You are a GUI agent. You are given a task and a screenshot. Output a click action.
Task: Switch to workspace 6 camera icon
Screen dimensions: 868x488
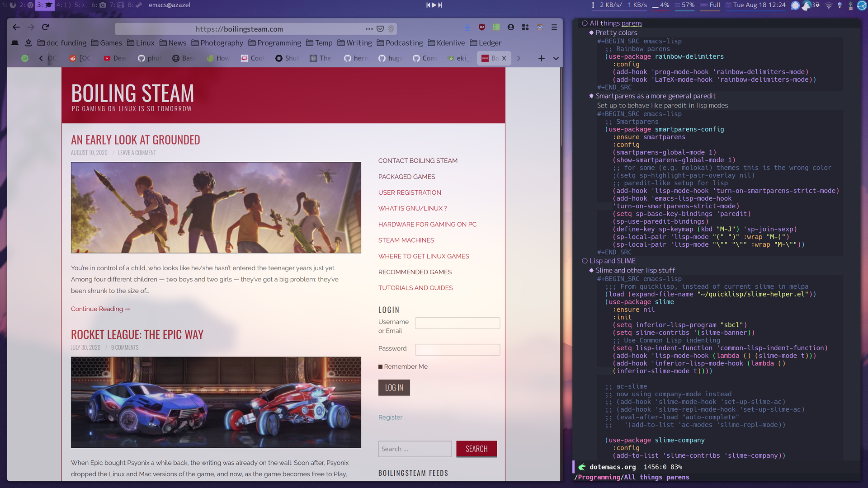99,5
